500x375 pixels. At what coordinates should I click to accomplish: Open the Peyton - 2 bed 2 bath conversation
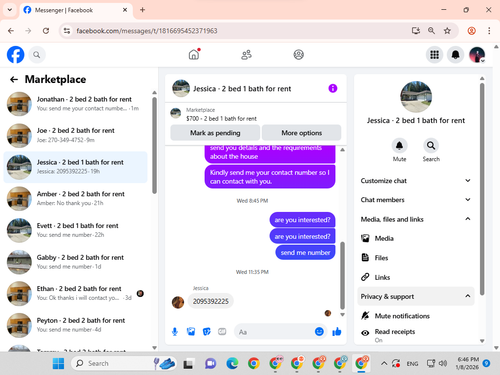click(x=76, y=325)
